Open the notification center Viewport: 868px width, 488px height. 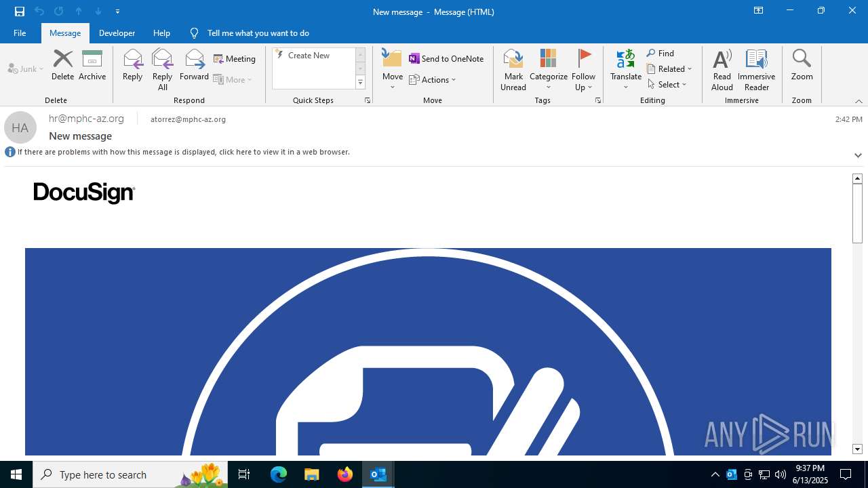pos(846,474)
